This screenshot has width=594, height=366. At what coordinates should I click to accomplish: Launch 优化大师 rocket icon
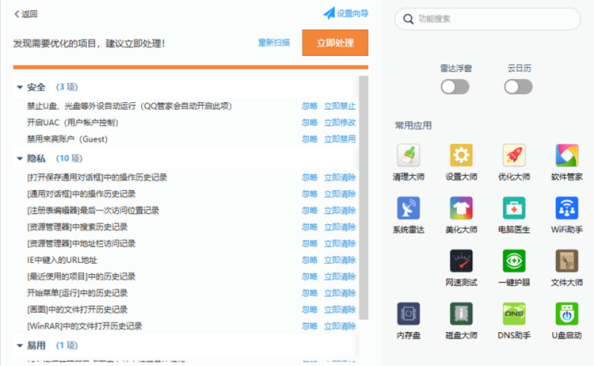(514, 155)
